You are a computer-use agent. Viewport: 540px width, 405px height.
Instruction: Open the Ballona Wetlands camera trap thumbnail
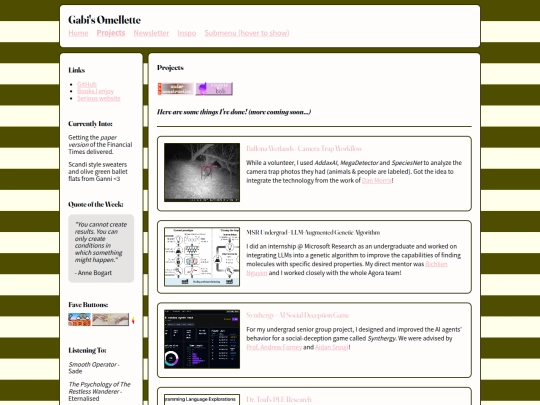[x=202, y=173]
